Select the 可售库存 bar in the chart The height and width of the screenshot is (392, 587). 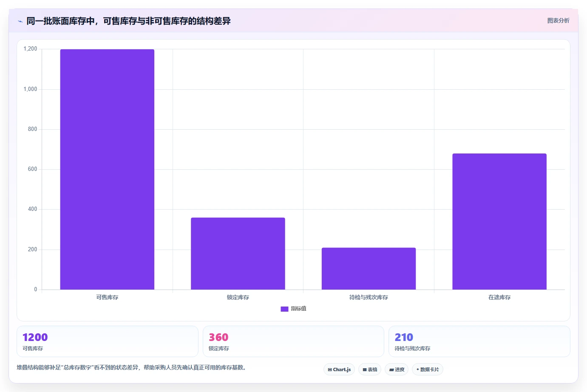click(107, 169)
